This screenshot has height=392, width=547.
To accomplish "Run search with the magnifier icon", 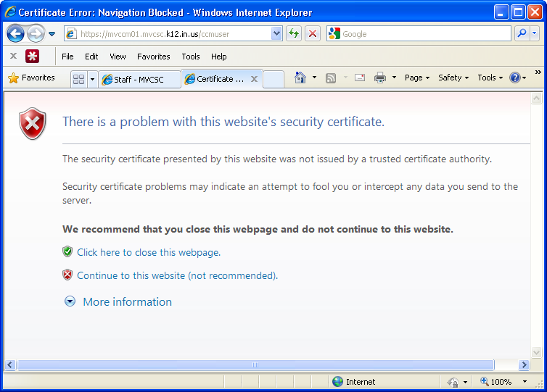I will (x=522, y=34).
